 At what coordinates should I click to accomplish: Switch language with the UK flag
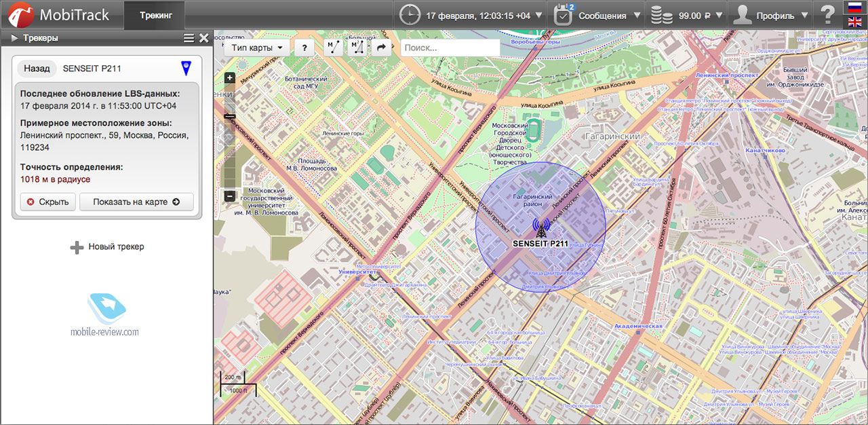coord(855,22)
